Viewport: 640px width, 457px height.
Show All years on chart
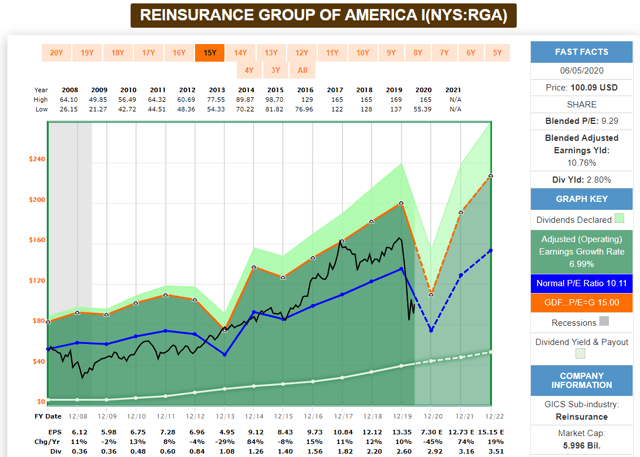point(302,70)
